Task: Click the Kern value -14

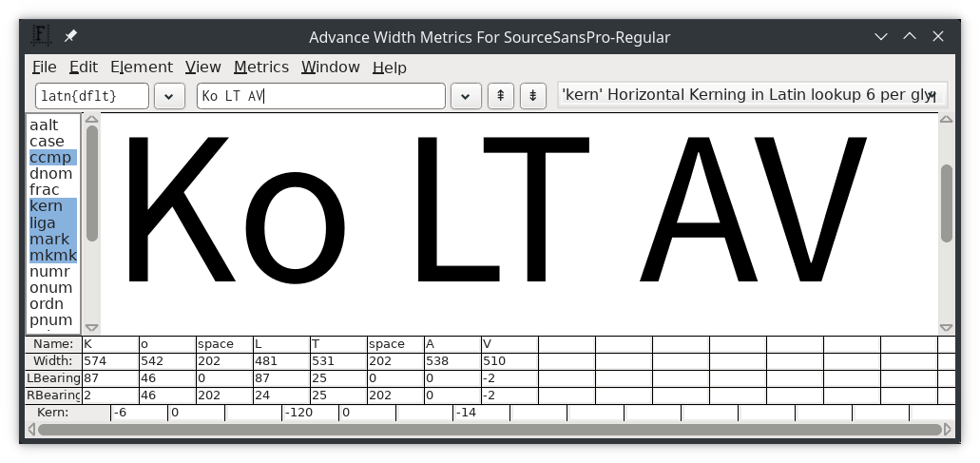Action: click(x=481, y=413)
